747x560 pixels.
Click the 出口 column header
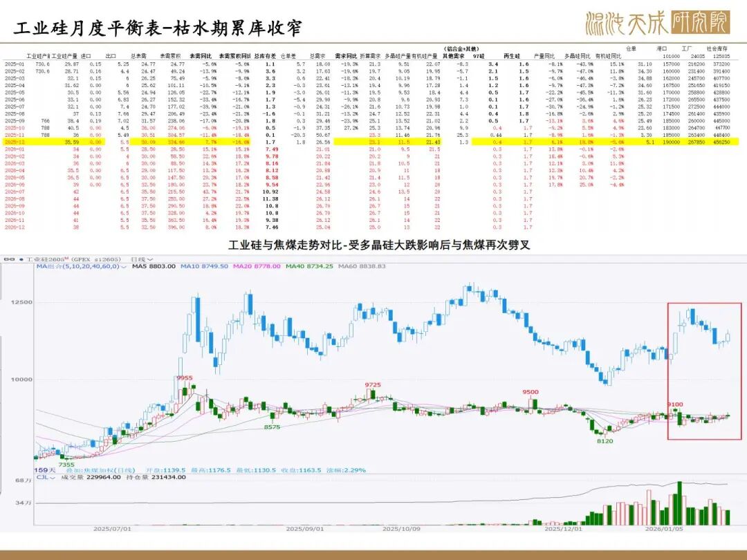(x=111, y=56)
